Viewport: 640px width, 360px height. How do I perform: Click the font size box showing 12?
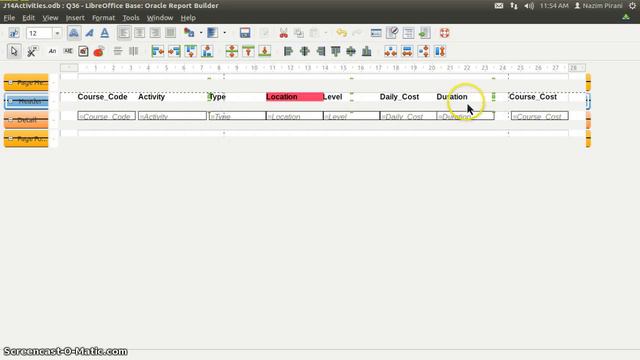coord(40,33)
